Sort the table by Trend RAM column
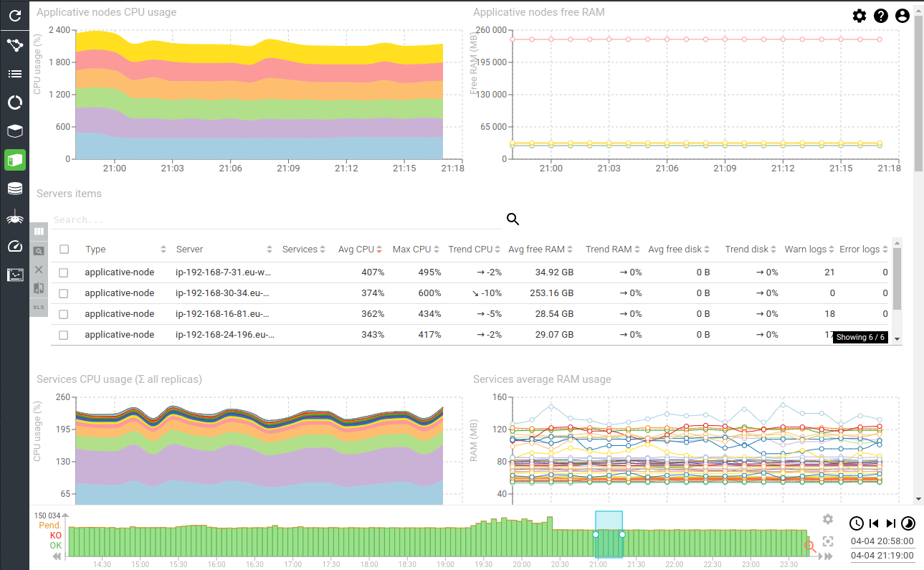Image resolution: width=924 pixels, height=570 pixels. pos(613,250)
